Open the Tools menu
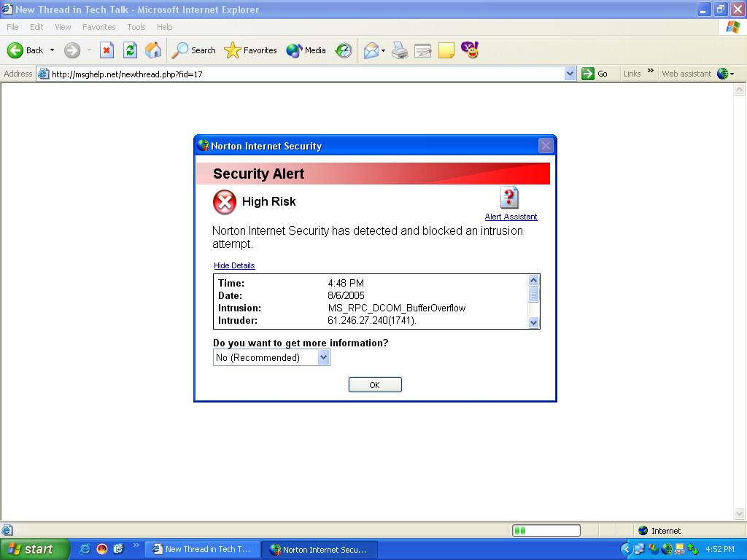 pos(136,27)
